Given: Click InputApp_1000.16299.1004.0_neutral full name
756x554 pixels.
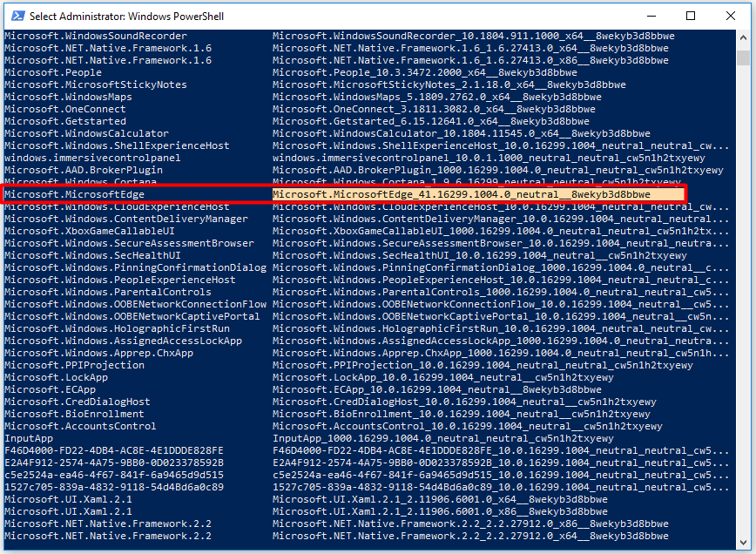Looking at the screenshot, I should 443,438.
